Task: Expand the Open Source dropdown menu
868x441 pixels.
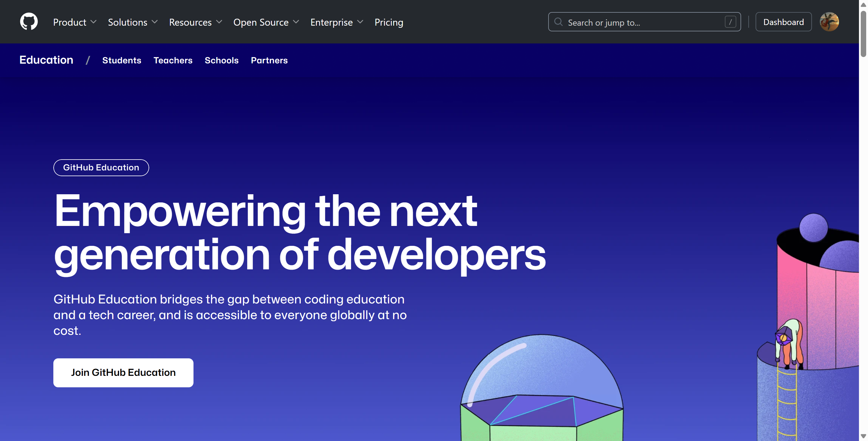Action: pyautogui.click(x=266, y=22)
